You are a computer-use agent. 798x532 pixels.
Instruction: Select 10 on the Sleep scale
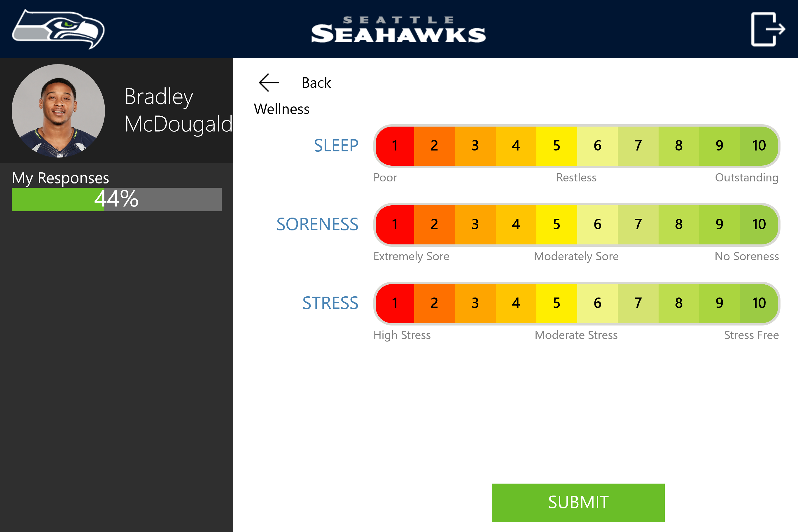coord(759,146)
